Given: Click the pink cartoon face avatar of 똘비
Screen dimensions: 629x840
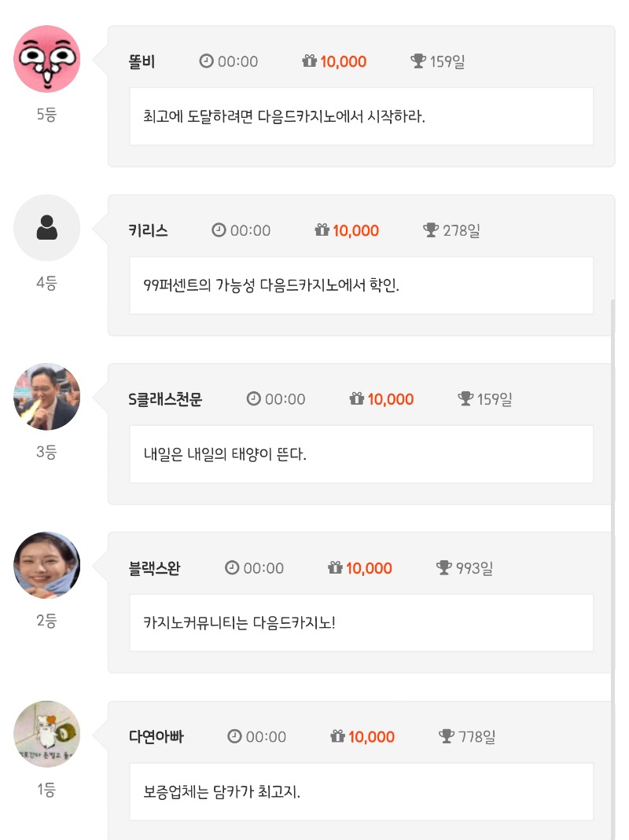Looking at the screenshot, I should [x=46, y=59].
